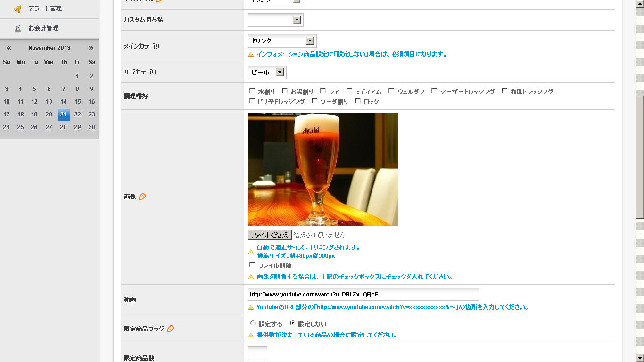
Task: Check the ファイル削除 checkbox
Action: (252, 264)
